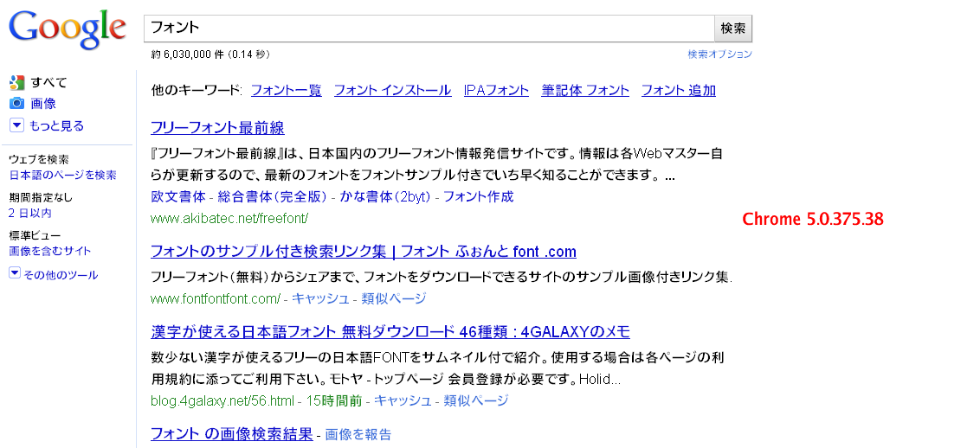Open その他のツール option

(x=61, y=274)
